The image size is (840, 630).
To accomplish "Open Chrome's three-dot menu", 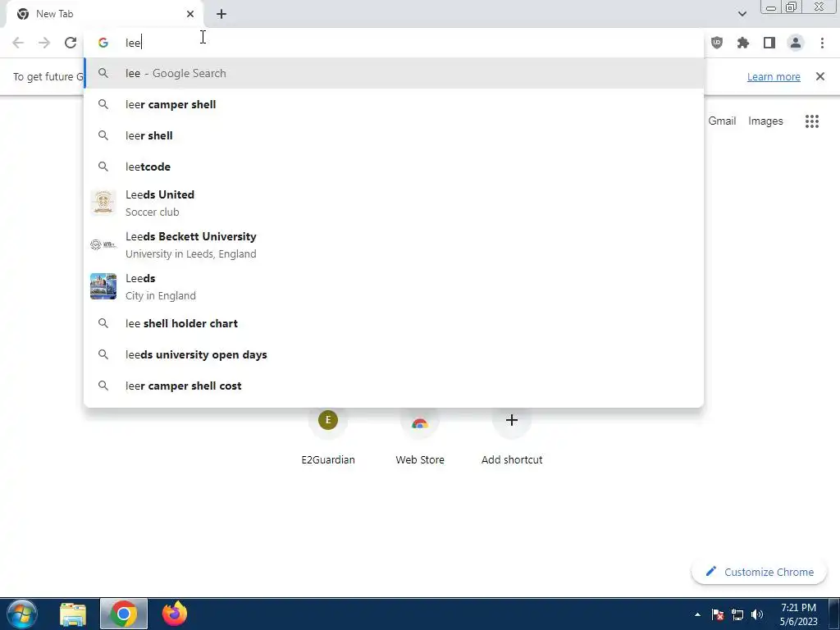I will coord(822,43).
